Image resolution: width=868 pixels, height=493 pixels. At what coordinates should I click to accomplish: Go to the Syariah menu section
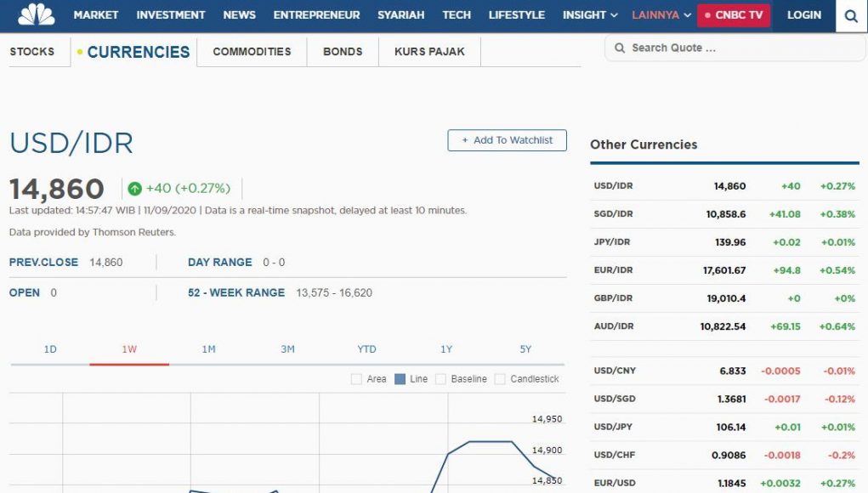[400, 15]
